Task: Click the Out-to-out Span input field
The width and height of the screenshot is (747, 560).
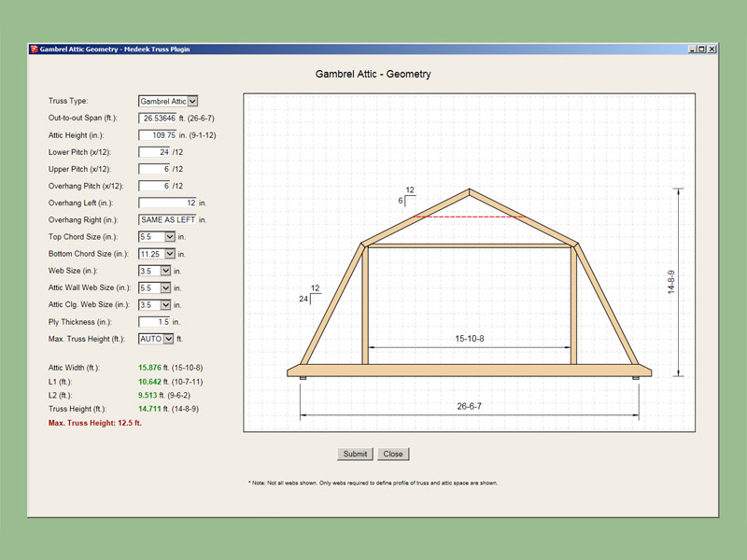Action: coord(158,119)
